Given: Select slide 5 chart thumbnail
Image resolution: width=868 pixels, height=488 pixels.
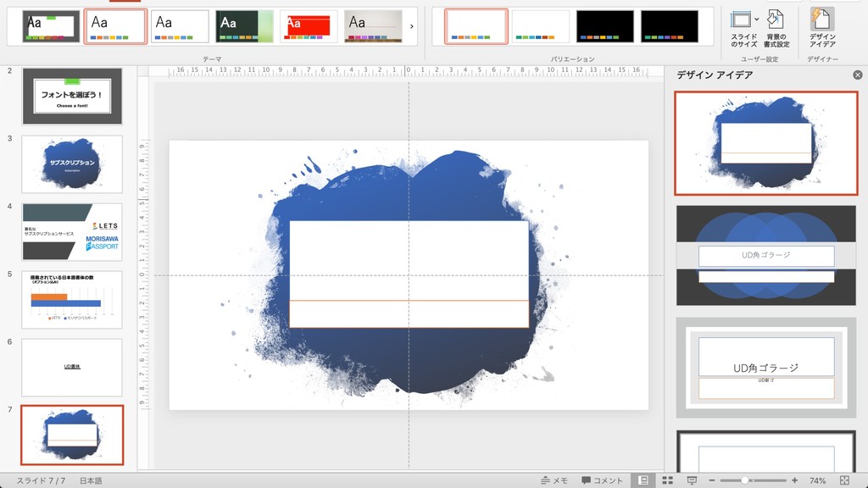Looking at the screenshot, I should [72, 299].
